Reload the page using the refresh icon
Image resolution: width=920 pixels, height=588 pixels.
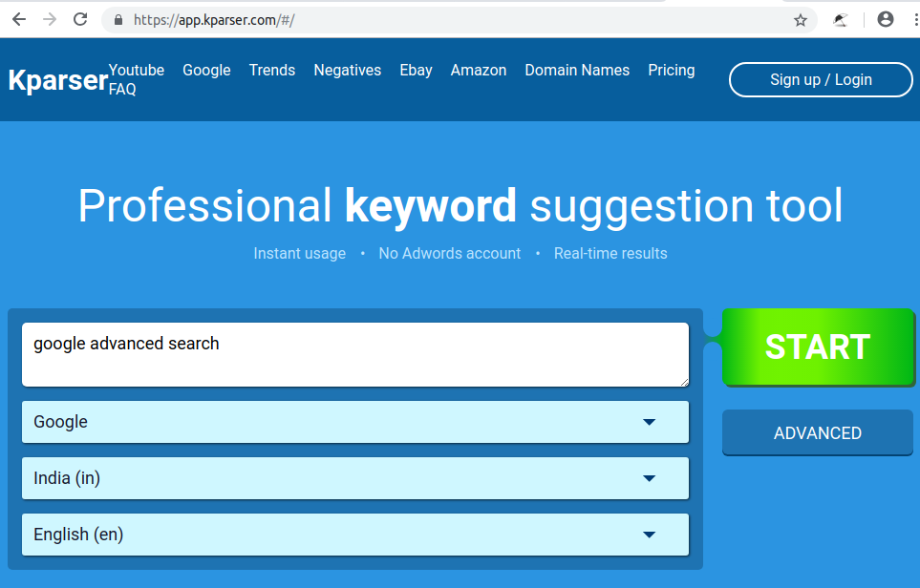click(80, 19)
